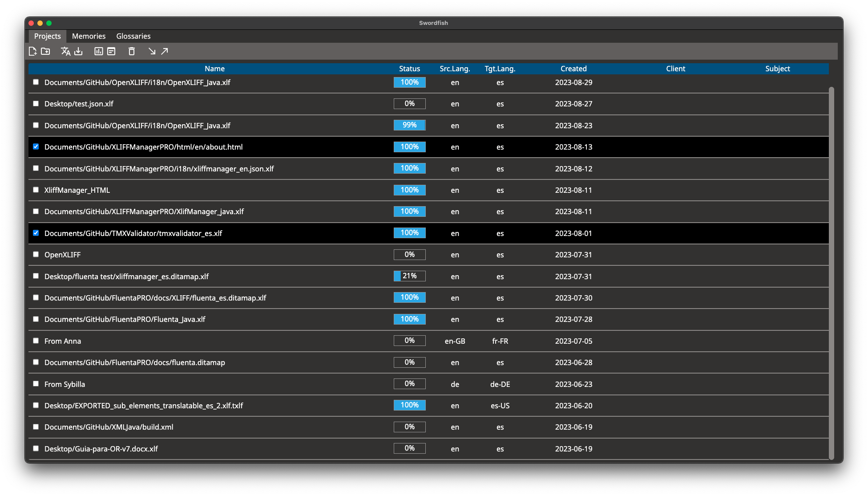Click the import XLIFF arrow icon
The image size is (868, 496).
point(152,51)
